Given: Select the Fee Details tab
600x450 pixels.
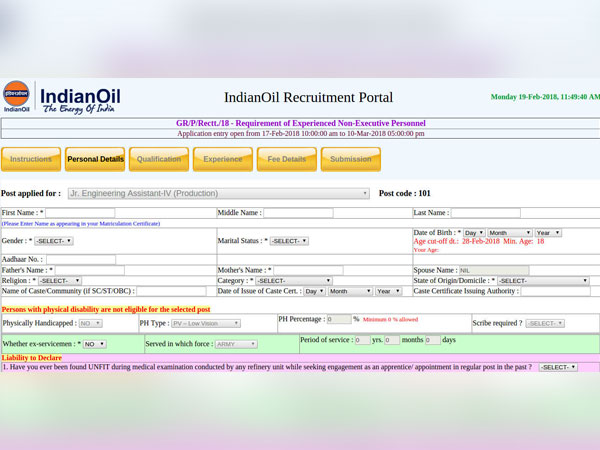Looking at the screenshot, I should (287, 159).
